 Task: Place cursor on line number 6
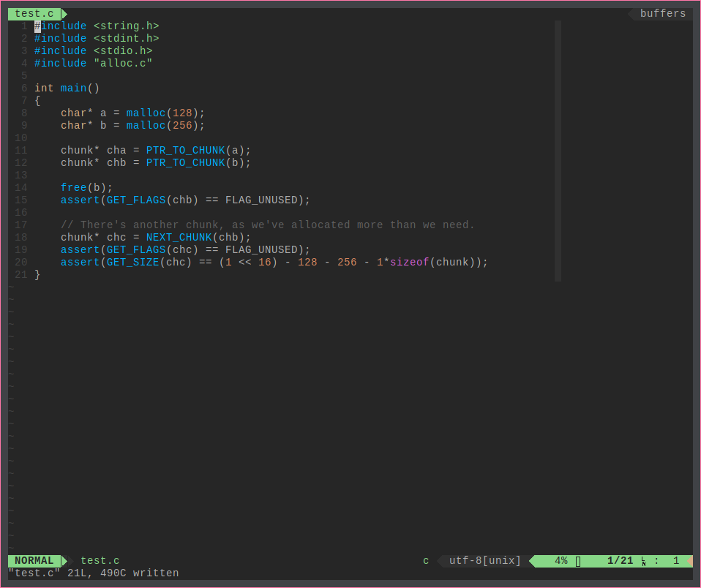24,88
